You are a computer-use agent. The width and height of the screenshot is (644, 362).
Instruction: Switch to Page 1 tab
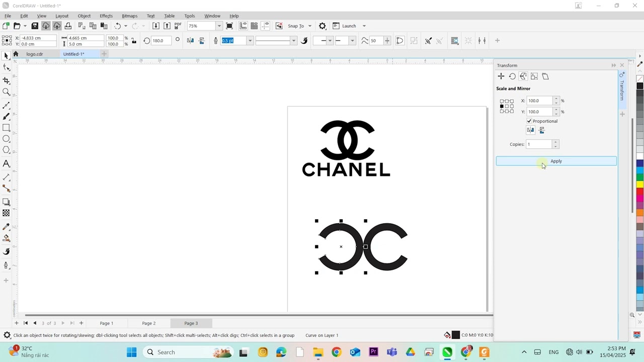point(107,323)
